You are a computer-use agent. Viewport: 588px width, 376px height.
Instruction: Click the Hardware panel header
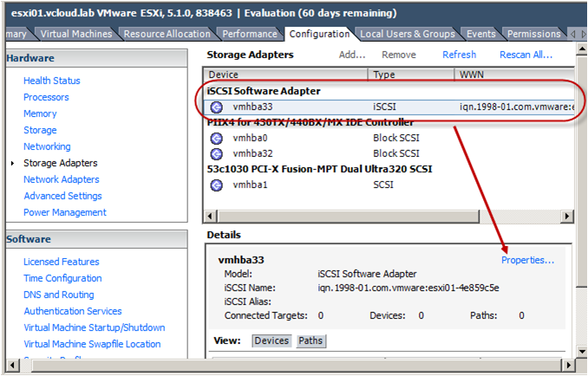click(97, 58)
